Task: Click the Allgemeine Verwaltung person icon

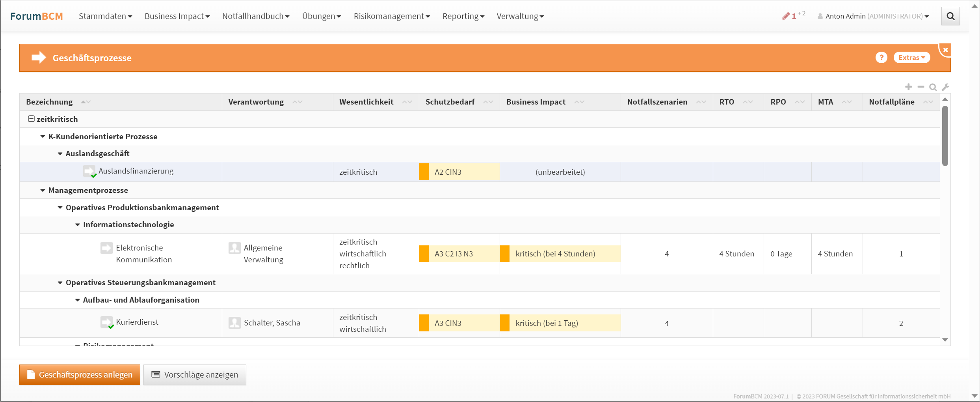Action: (x=234, y=248)
